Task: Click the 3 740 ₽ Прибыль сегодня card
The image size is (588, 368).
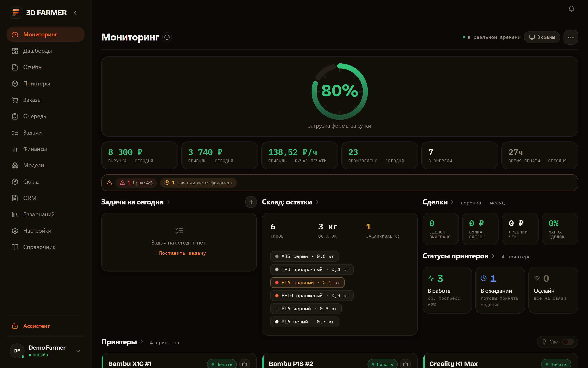Action: [219, 155]
